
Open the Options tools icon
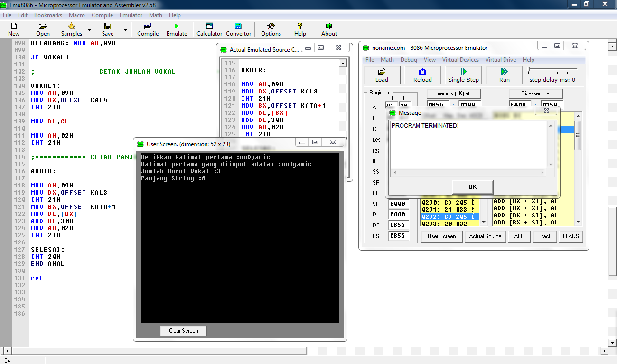271,29
